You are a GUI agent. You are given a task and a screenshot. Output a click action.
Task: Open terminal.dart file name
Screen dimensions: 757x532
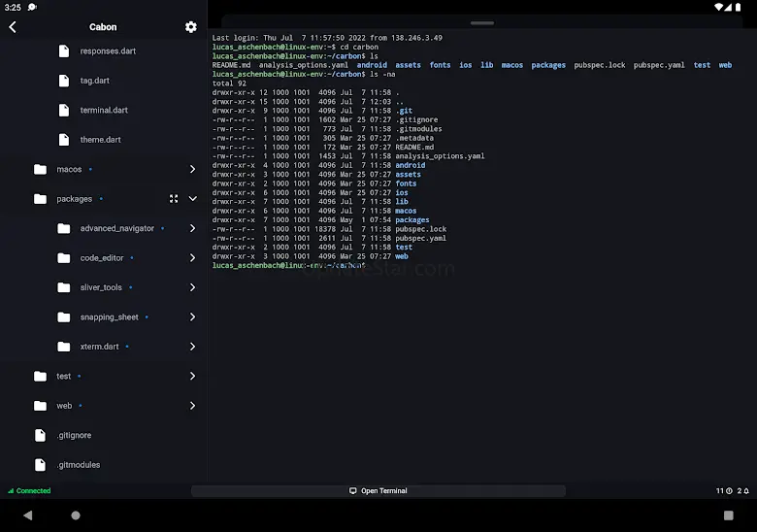click(x=104, y=110)
